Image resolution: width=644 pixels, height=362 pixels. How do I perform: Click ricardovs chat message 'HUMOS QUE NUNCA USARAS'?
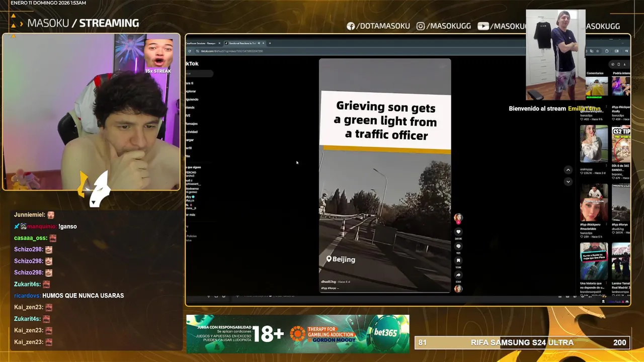pyautogui.click(x=83, y=296)
